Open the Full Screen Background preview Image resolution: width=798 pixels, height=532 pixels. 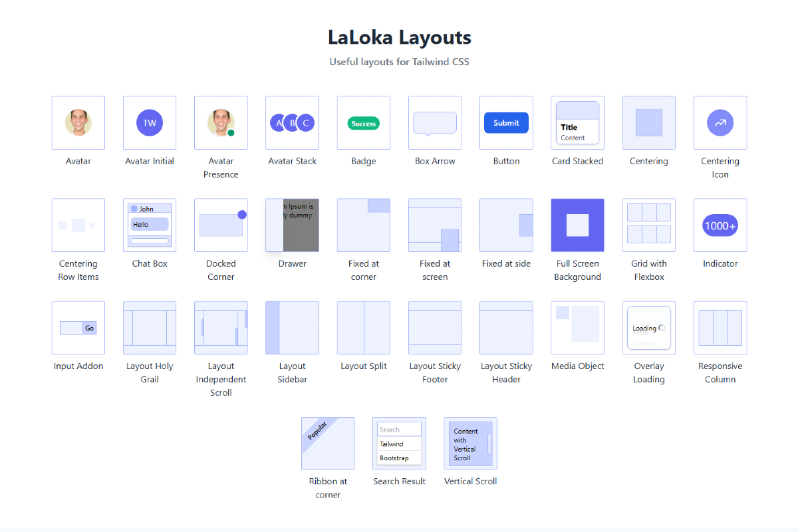tap(577, 225)
